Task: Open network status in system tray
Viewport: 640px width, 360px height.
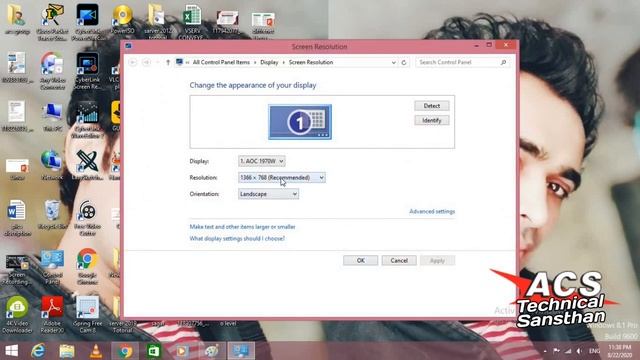Action: [x=568, y=351]
